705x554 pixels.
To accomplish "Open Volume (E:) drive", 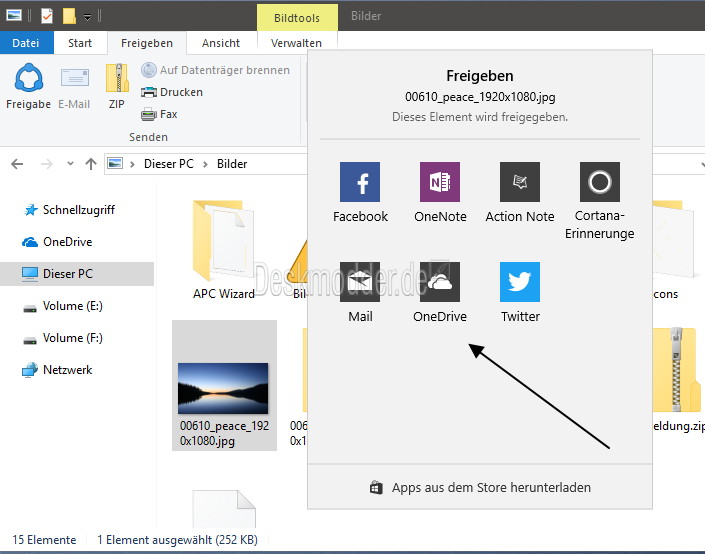I will [x=62, y=306].
